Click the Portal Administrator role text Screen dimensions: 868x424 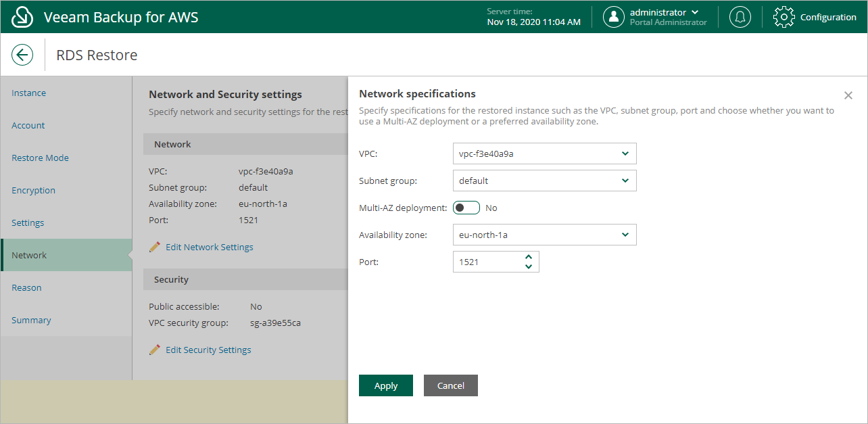click(x=668, y=22)
